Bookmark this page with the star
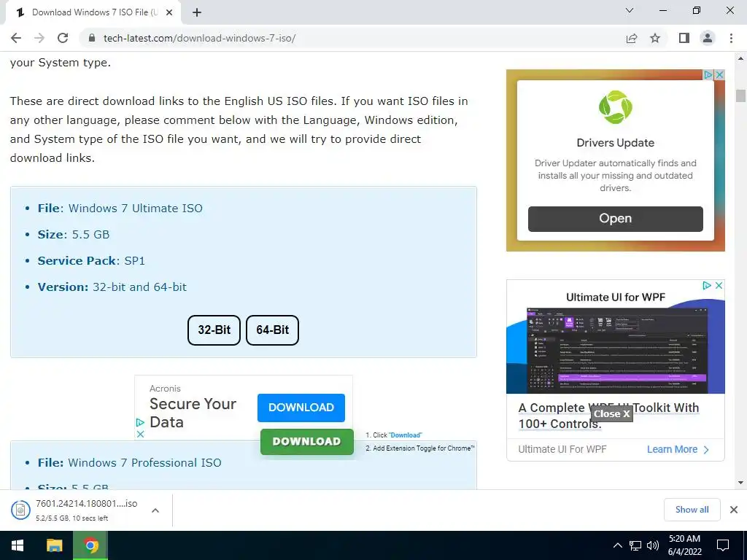Viewport: 747px width, 560px height. (x=655, y=38)
